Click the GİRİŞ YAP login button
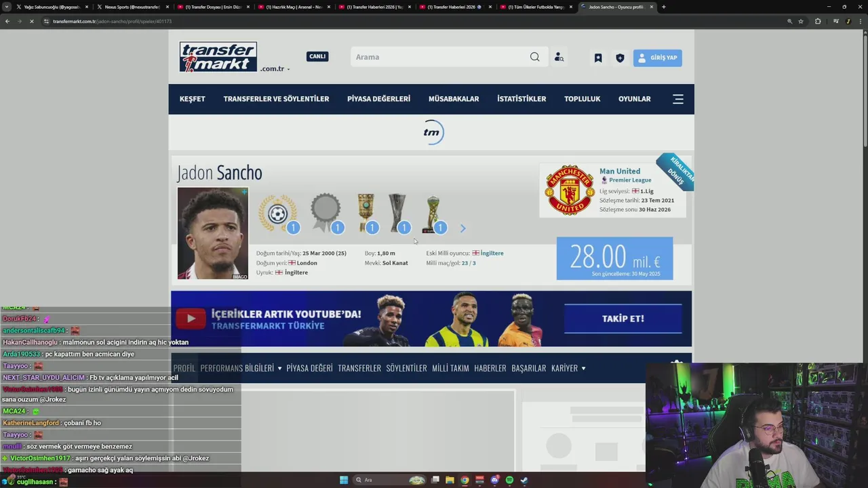This screenshot has width=868, height=488. tap(657, 58)
